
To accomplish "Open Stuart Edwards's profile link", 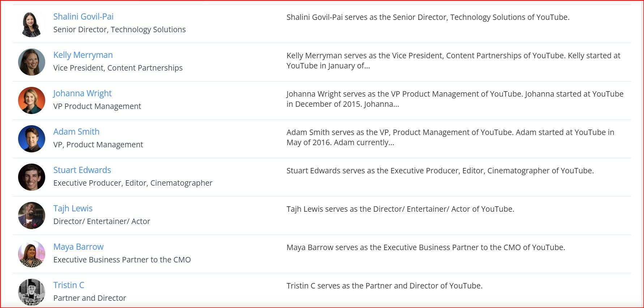I will pyautogui.click(x=82, y=170).
